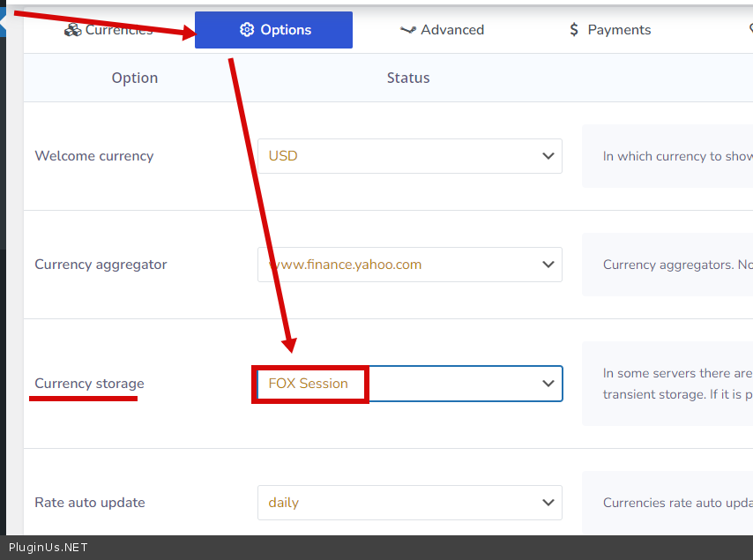Image resolution: width=753 pixels, height=560 pixels.
Task: Click the Status column header
Action: tap(408, 78)
